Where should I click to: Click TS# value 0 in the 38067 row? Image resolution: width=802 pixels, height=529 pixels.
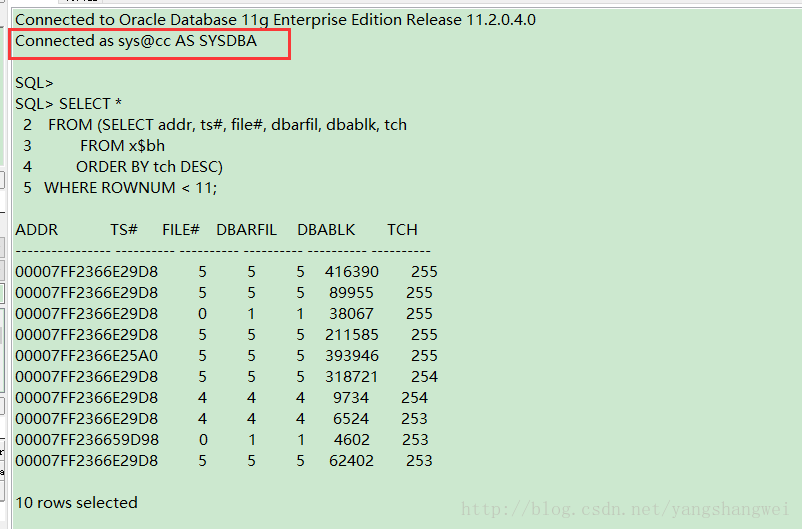pos(203,314)
